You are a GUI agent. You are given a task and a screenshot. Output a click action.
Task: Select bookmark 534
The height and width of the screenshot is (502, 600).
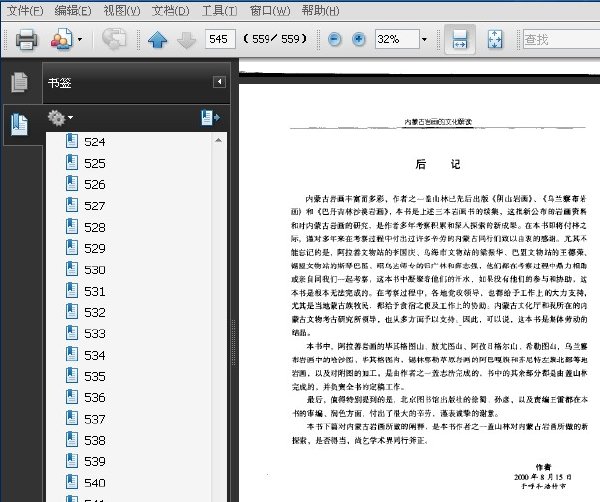95,355
